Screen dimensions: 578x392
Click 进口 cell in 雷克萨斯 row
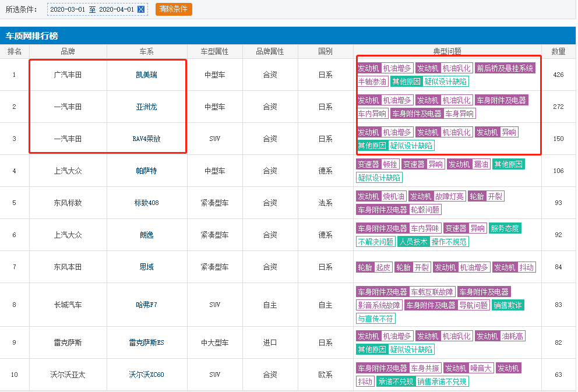tap(270, 342)
